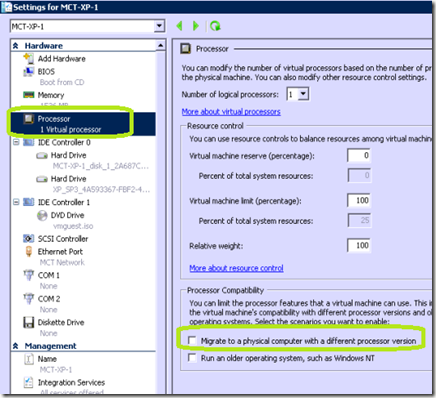Open More about resource control link

[236, 268]
